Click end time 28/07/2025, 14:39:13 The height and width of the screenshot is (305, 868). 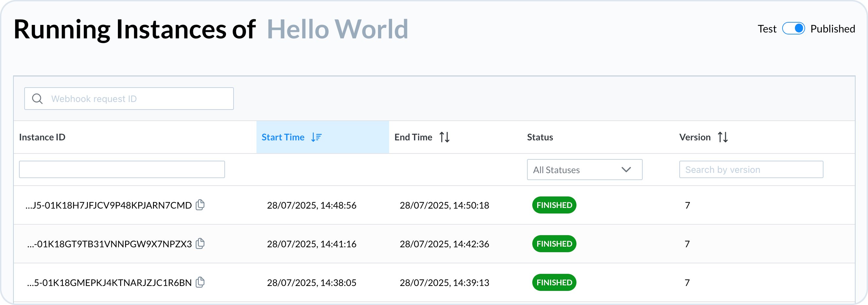[444, 283]
